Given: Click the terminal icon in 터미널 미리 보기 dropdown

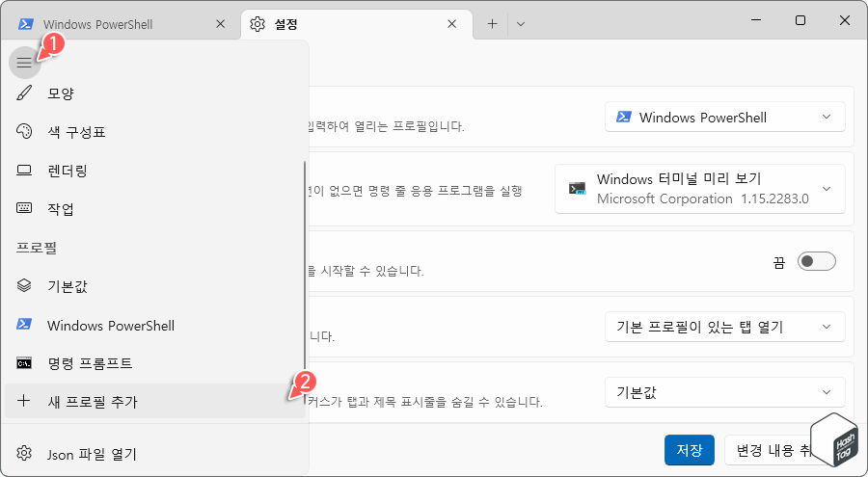Looking at the screenshot, I should coord(578,188).
